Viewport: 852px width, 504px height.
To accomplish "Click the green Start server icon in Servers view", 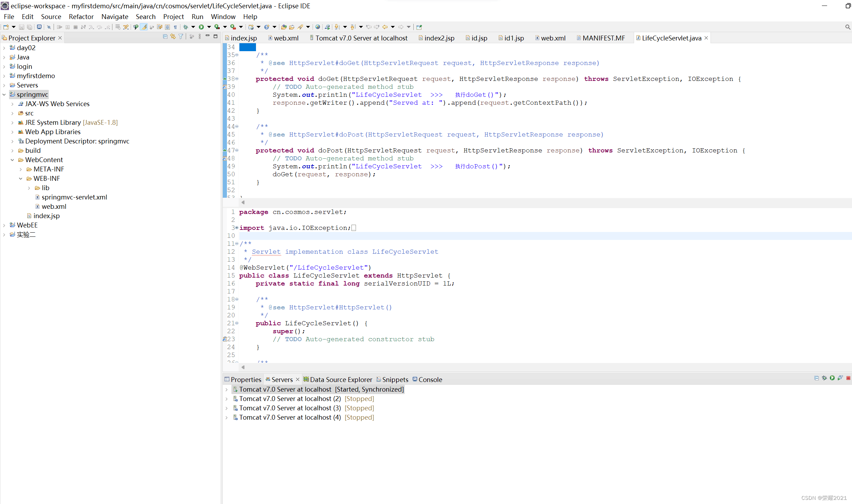I will (832, 378).
